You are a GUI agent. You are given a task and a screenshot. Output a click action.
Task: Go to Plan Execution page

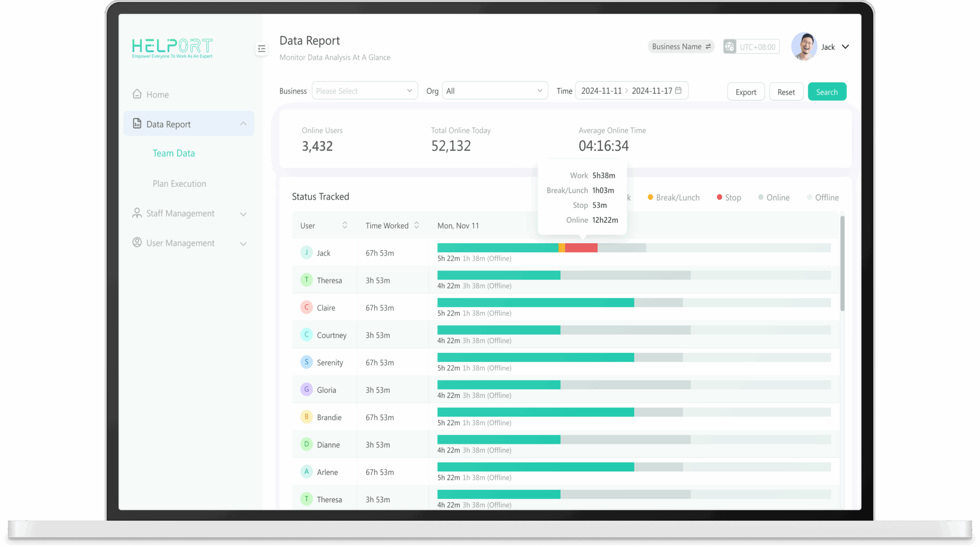pos(179,184)
